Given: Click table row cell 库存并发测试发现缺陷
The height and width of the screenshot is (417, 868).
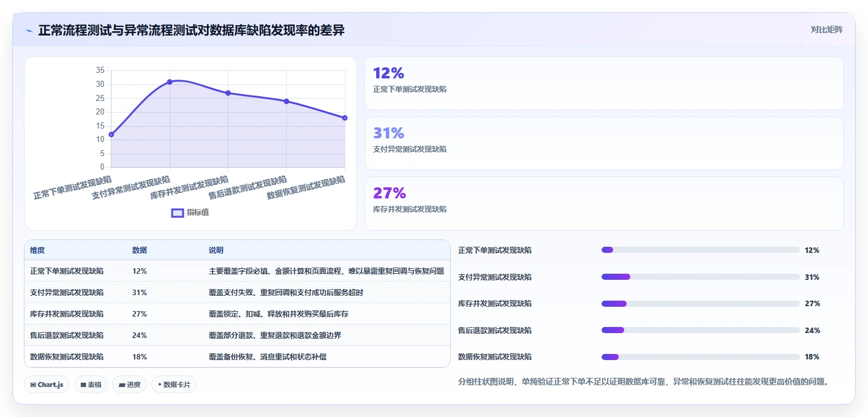Looking at the screenshot, I should [67, 314].
